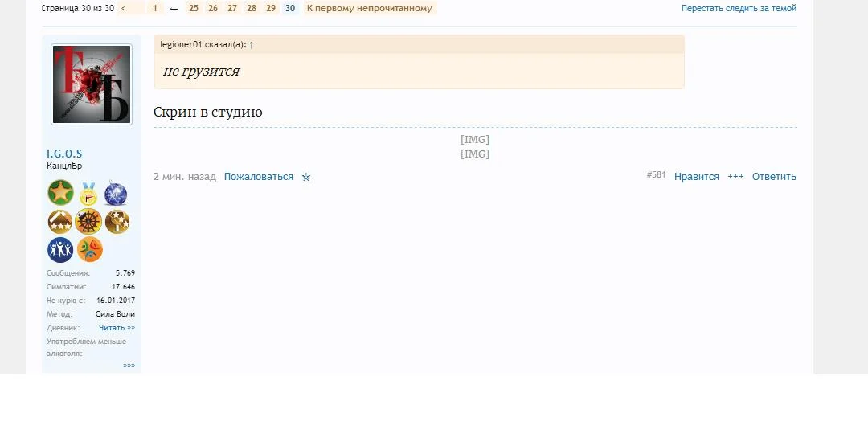Go to page 27
The height and width of the screenshot is (422, 868).
pos(232,8)
